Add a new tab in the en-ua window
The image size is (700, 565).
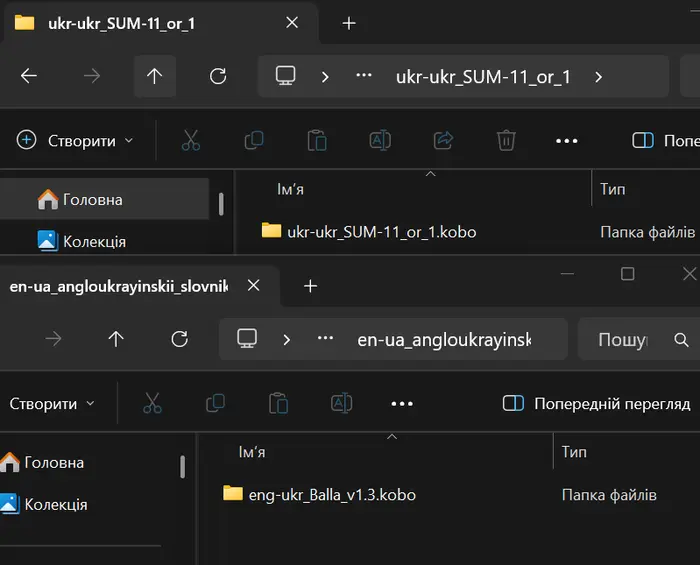(x=310, y=286)
